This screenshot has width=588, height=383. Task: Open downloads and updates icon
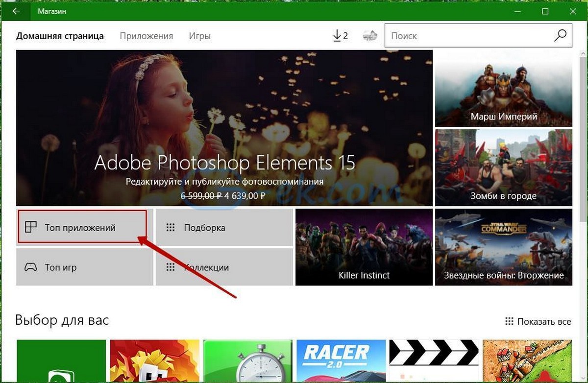(x=340, y=36)
